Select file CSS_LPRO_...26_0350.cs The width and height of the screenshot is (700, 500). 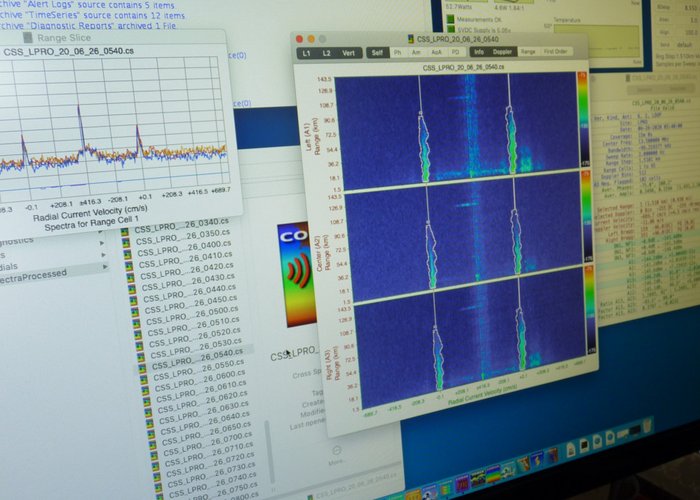[183, 237]
